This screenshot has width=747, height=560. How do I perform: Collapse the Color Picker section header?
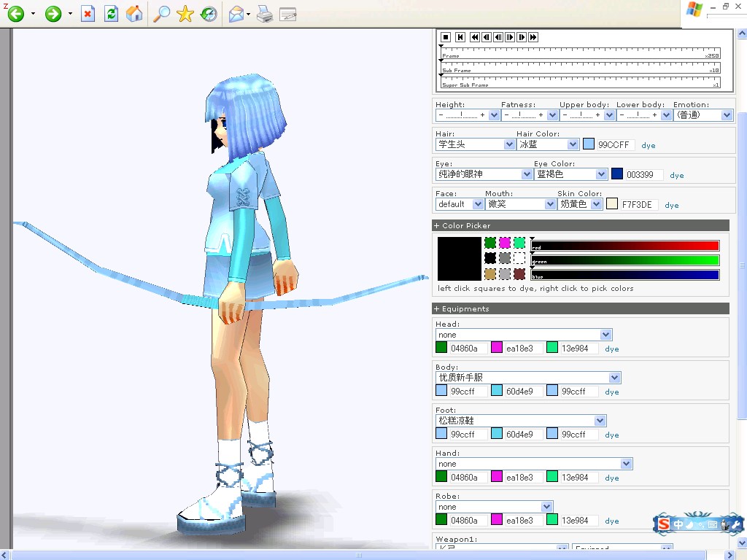(581, 226)
